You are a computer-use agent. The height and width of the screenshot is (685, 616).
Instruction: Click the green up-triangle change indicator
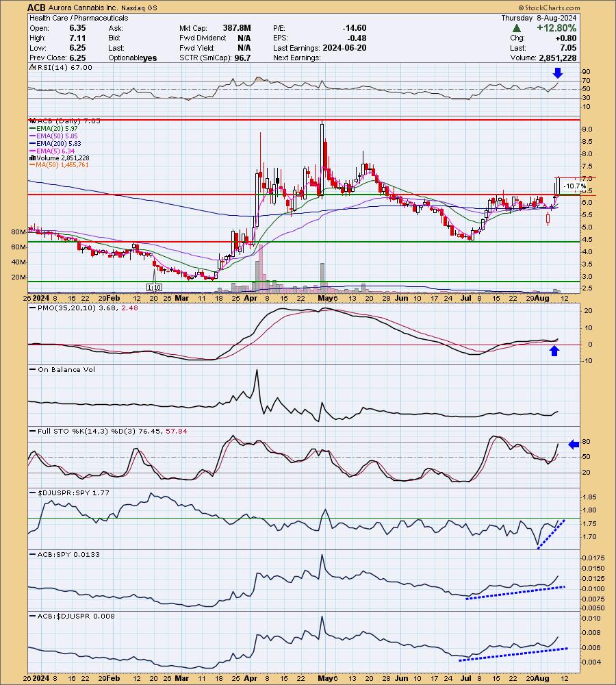[517, 28]
